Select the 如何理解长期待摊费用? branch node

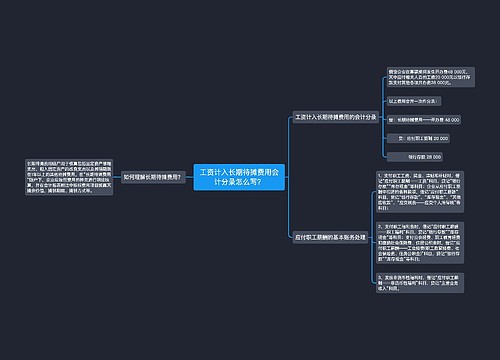point(153,177)
